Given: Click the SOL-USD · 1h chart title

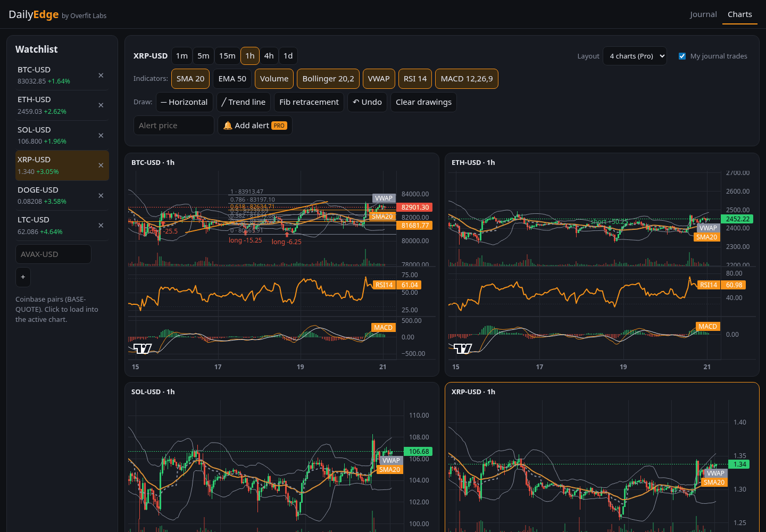Looking at the screenshot, I should (x=153, y=392).
